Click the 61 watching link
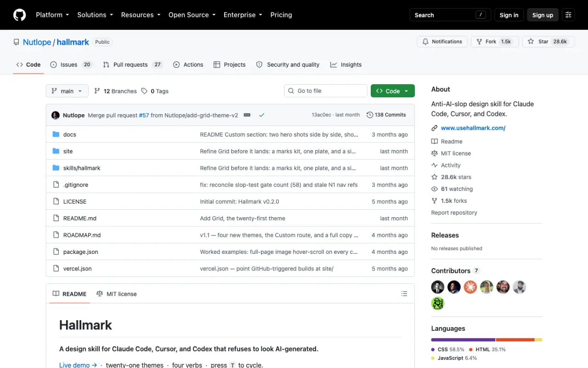Viewport: 588px width, 368px height. coord(452,189)
